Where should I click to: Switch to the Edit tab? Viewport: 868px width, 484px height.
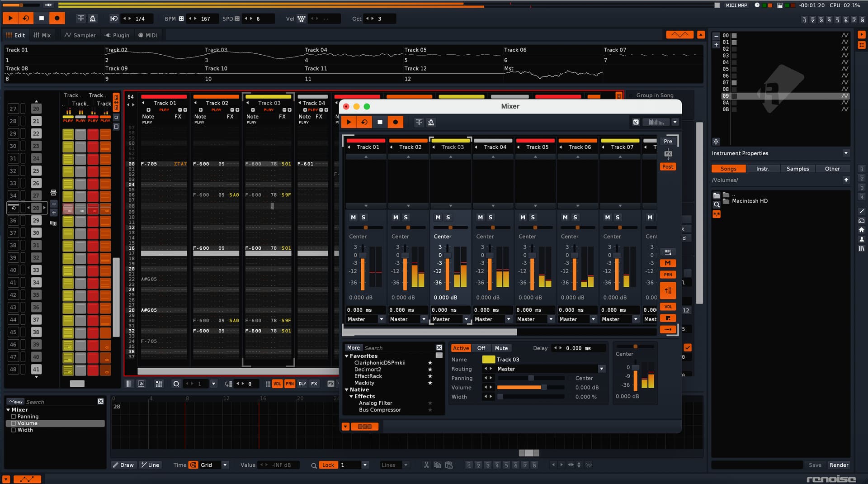pyautogui.click(x=15, y=35)
